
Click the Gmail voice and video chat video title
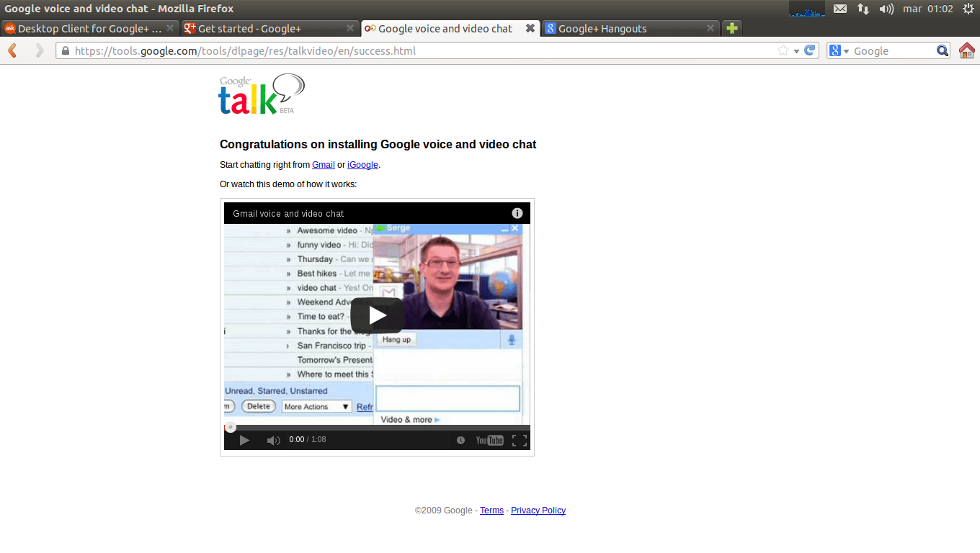click(x=288, y=214)
